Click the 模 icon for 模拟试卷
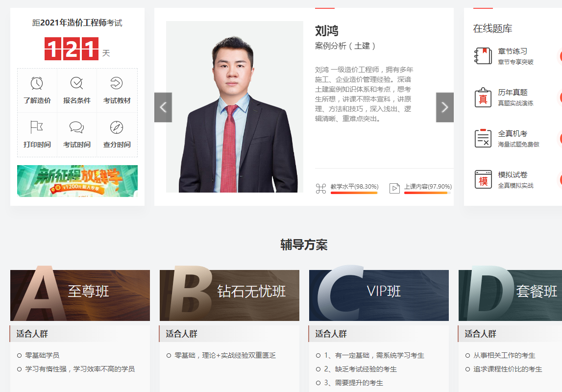The width and height of the screenshot is (562, 392). click(483, 179)
